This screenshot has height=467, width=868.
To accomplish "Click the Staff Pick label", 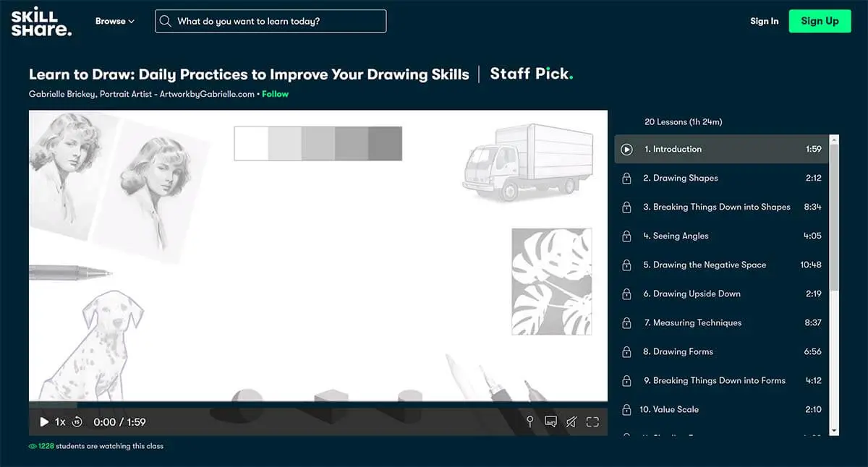I will (532, 74).
